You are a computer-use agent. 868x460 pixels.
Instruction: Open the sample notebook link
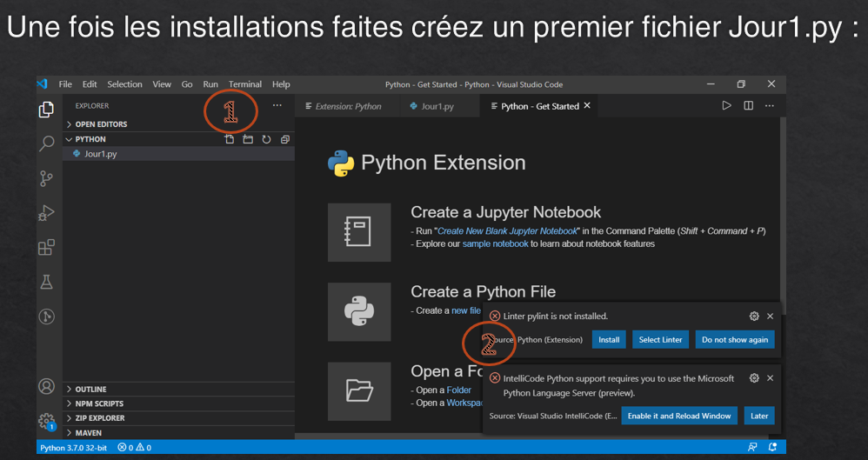click(495, 244)
